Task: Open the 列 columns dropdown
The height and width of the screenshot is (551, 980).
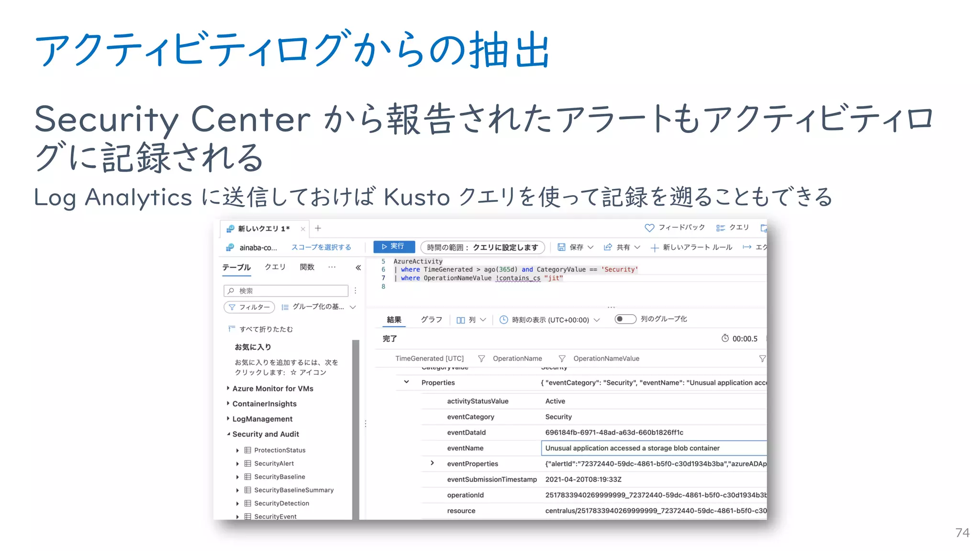Action: 471,320
